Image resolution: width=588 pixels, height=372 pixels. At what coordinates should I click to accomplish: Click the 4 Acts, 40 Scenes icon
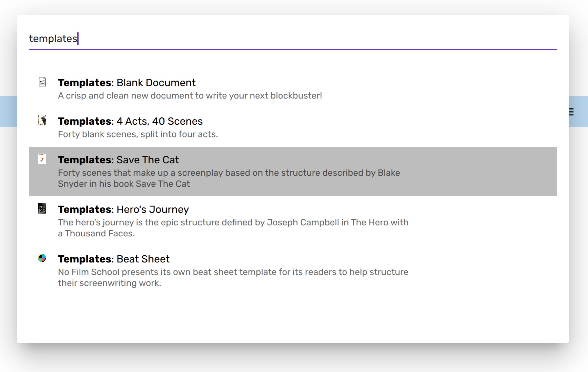tap(42, 121)
